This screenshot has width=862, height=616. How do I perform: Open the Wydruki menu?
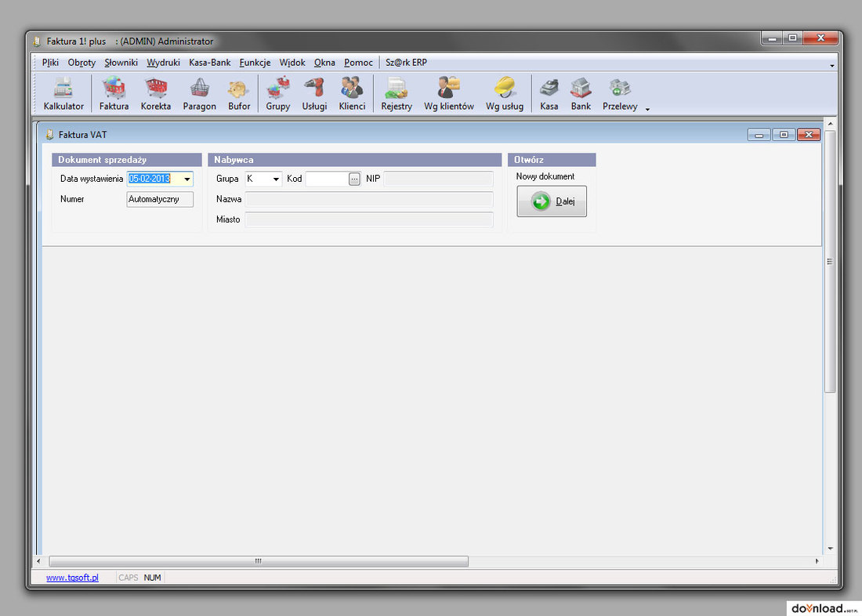point(163,63)
